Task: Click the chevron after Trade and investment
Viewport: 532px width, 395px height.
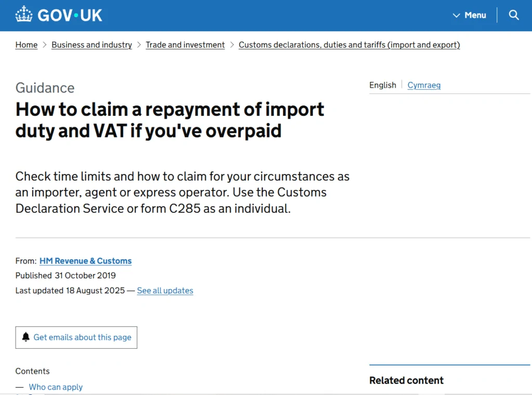Action: coord(232,45)
